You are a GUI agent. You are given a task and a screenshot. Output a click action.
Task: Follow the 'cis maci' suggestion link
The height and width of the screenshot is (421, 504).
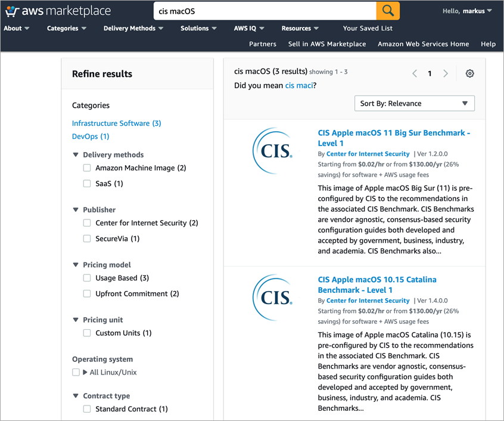[299, 85]
